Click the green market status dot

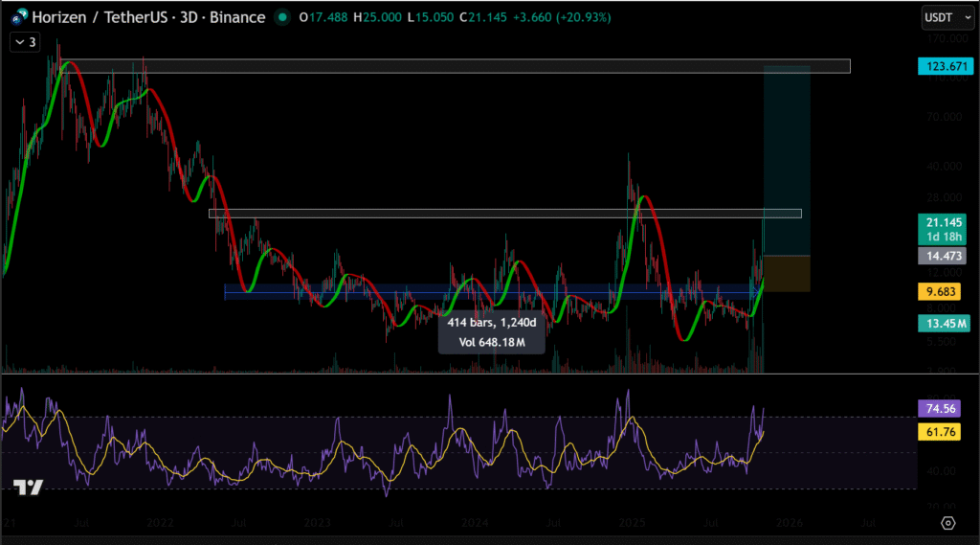(281, 17)
